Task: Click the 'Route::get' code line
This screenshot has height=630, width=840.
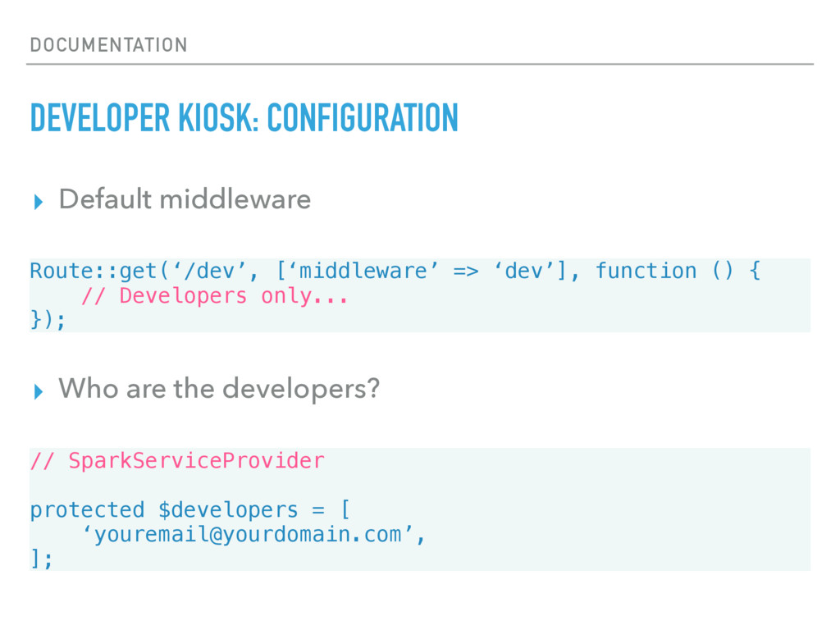Action: tap(395, 271)
